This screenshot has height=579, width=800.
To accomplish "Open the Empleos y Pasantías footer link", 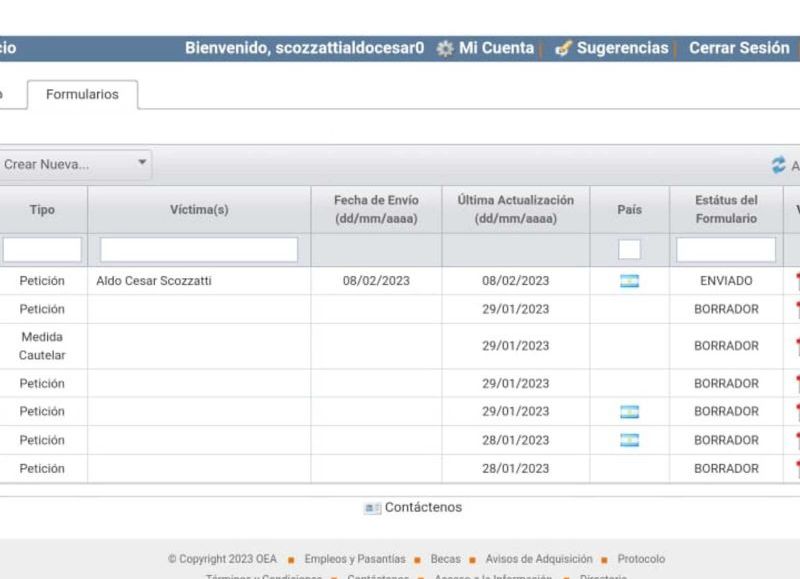I will [355, 559].
